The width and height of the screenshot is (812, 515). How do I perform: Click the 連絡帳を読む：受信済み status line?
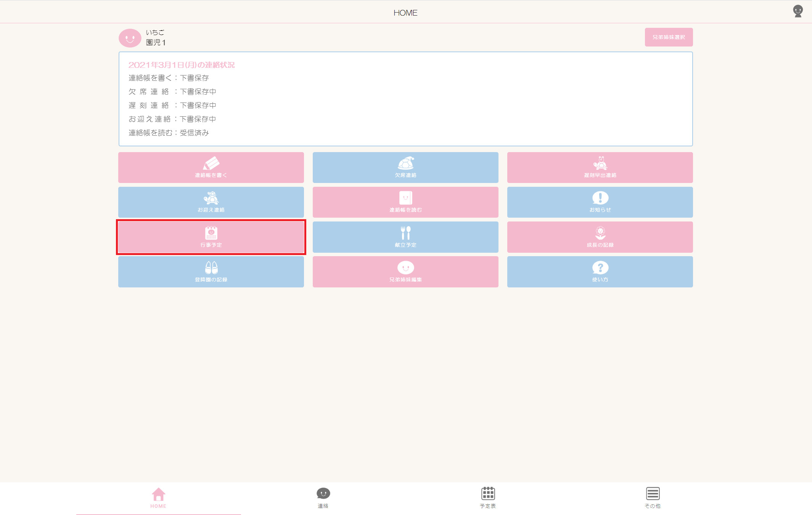[x=169, y=133]
